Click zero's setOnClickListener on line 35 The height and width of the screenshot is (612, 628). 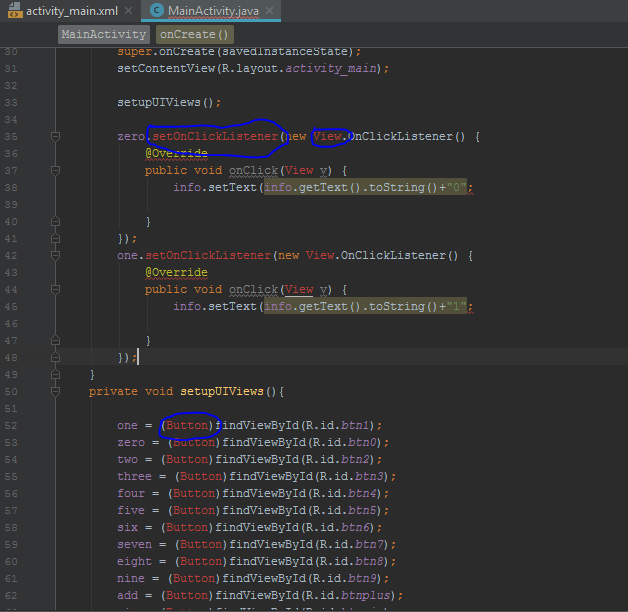click(215, 137)
